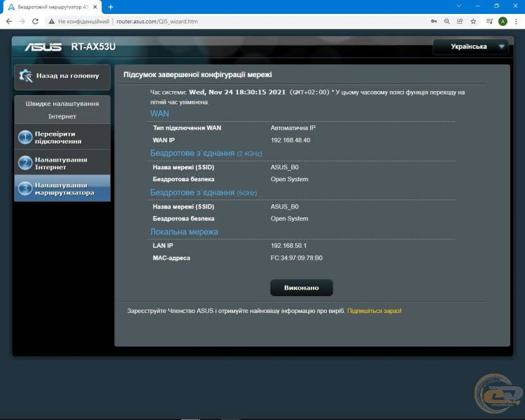The width and height of the screenshot is (525, 420).
Task: Open a new browser tab
Action: point(111,7)
